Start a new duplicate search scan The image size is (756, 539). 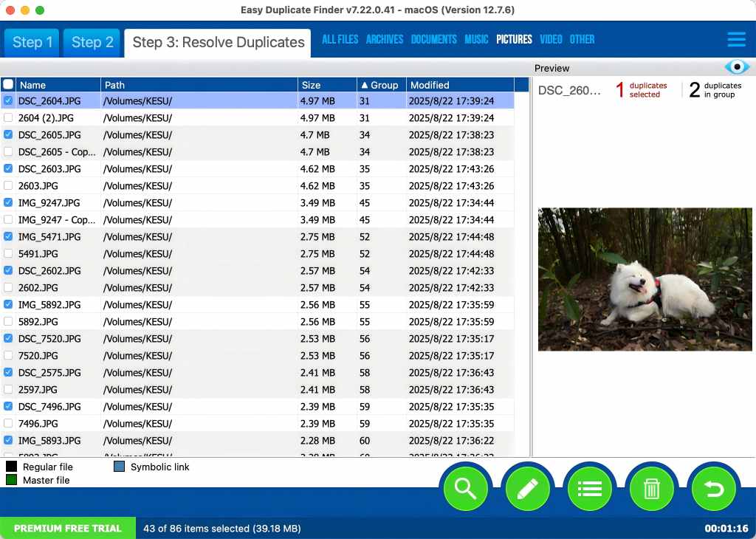click(x=465, y=487)
